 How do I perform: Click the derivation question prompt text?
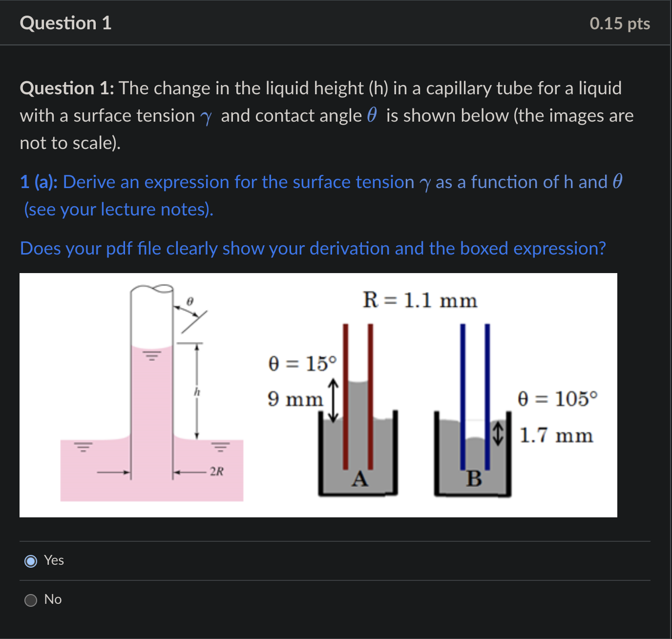point(313,248)
